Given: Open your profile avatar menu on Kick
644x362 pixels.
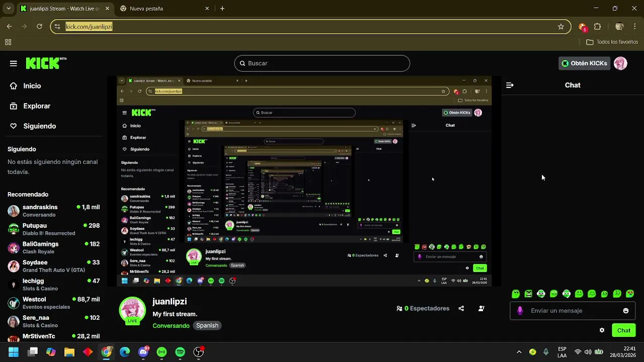Looking at the screenshot, I should click(620, 63).
